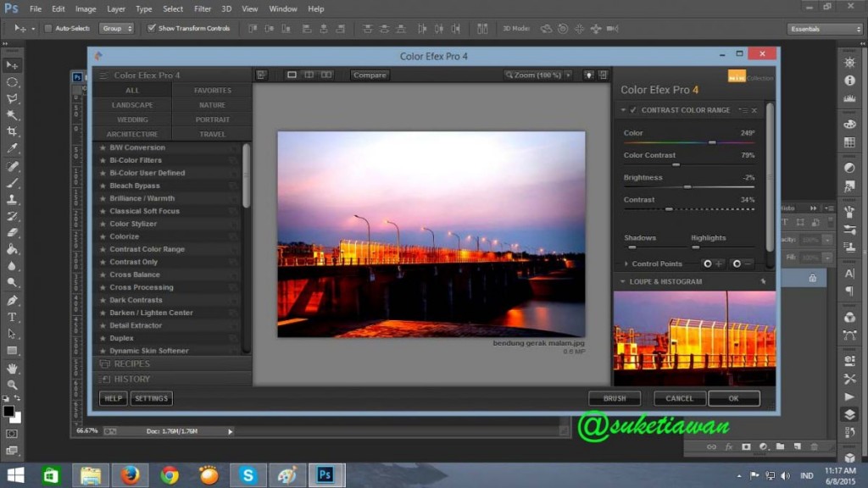Uncheck Show Transform Controls
The image size is (868, 488).
(152, 28)
